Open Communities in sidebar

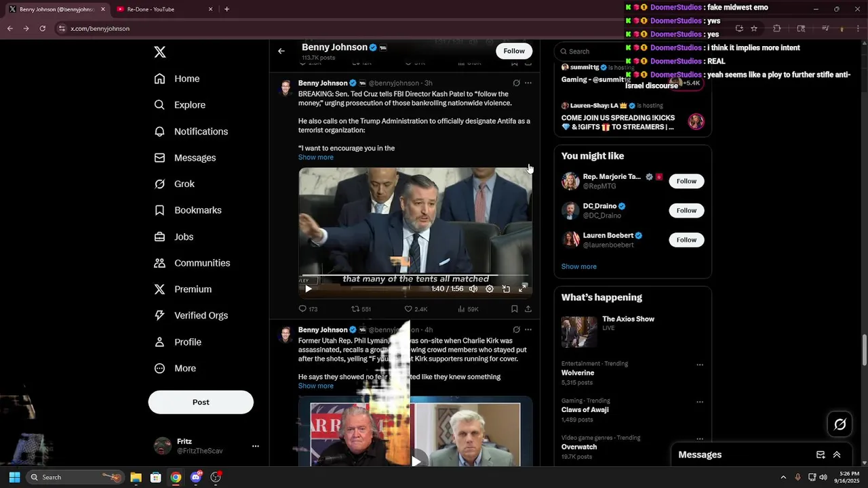click(192, 263)
